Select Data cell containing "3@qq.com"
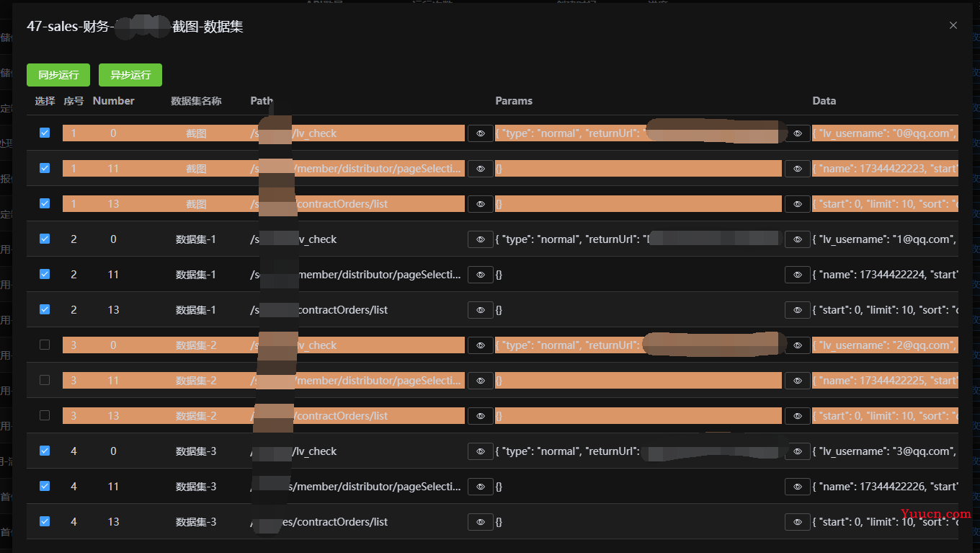This screenshot has width=980, height=553. (x=885, y=451)
